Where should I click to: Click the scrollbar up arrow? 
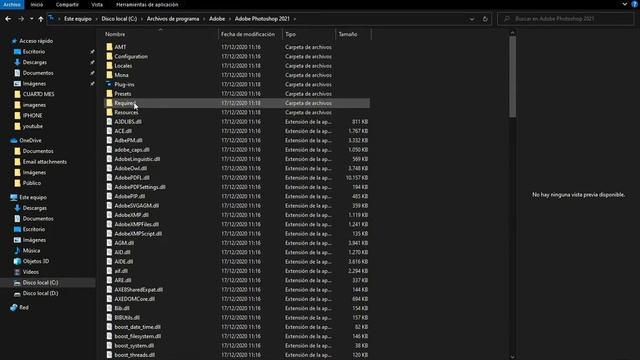(x=513, y=33)
